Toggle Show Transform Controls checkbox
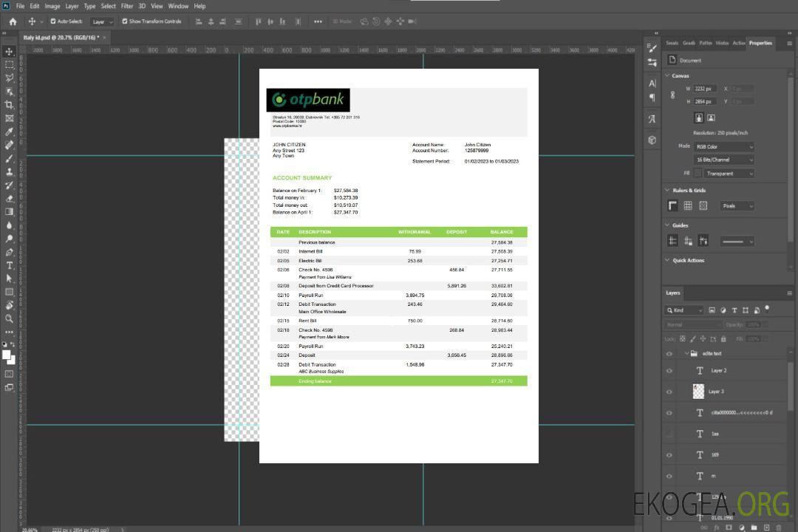The image size is (798, 532). (125, 21)
